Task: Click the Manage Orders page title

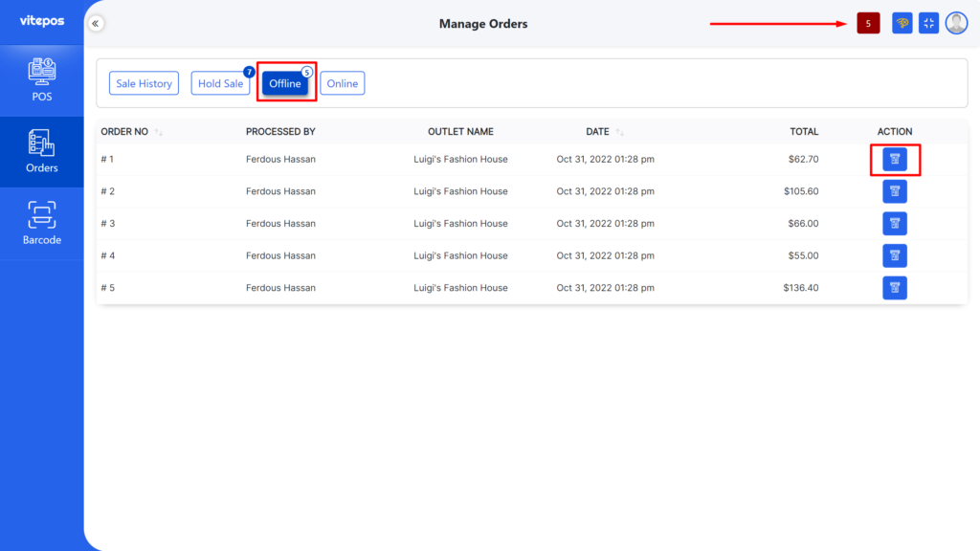Action: tap(483, 24)
